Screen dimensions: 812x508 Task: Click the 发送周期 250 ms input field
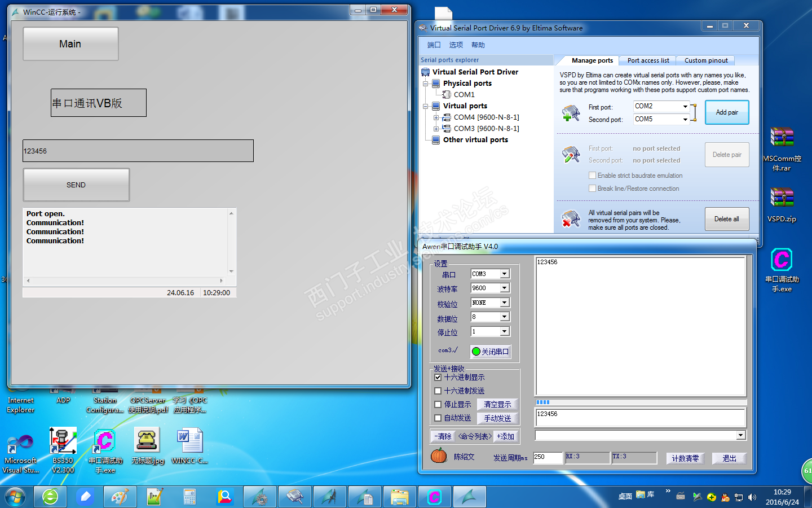[x=548, y=457]
